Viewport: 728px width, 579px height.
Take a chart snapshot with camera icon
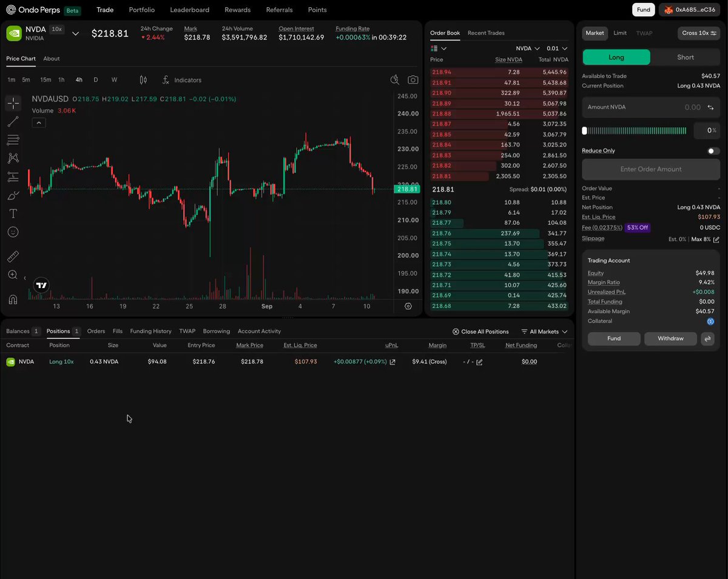pos(413,80)
